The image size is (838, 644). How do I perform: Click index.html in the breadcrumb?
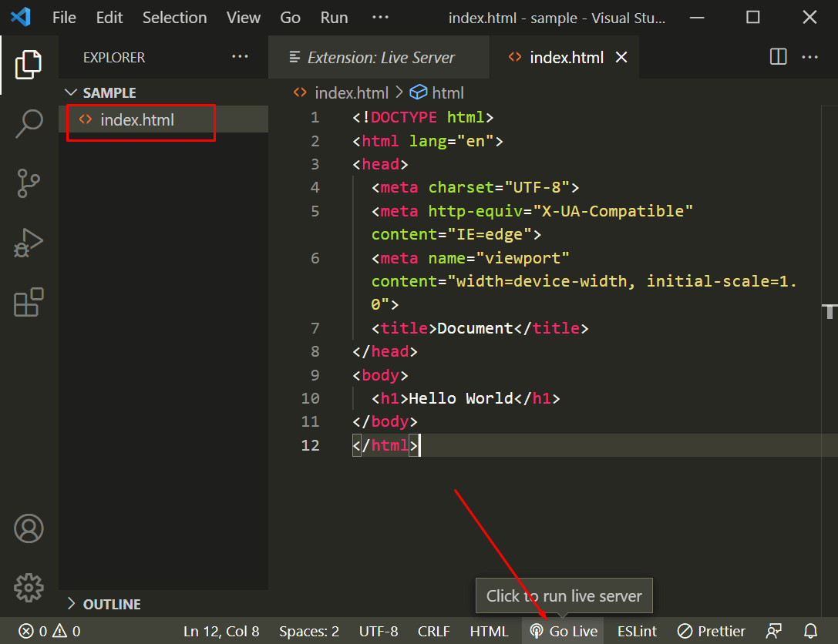point(351,93)
